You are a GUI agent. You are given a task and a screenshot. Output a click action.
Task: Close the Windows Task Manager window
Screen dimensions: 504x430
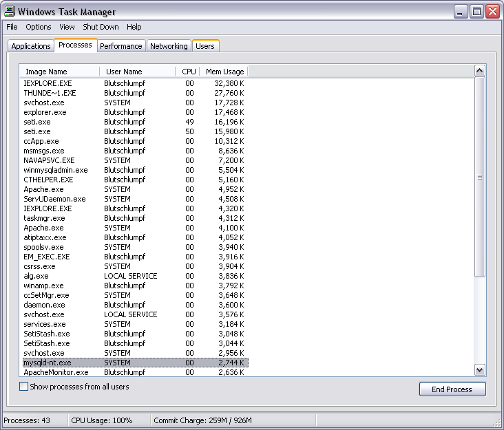point(493,12)
